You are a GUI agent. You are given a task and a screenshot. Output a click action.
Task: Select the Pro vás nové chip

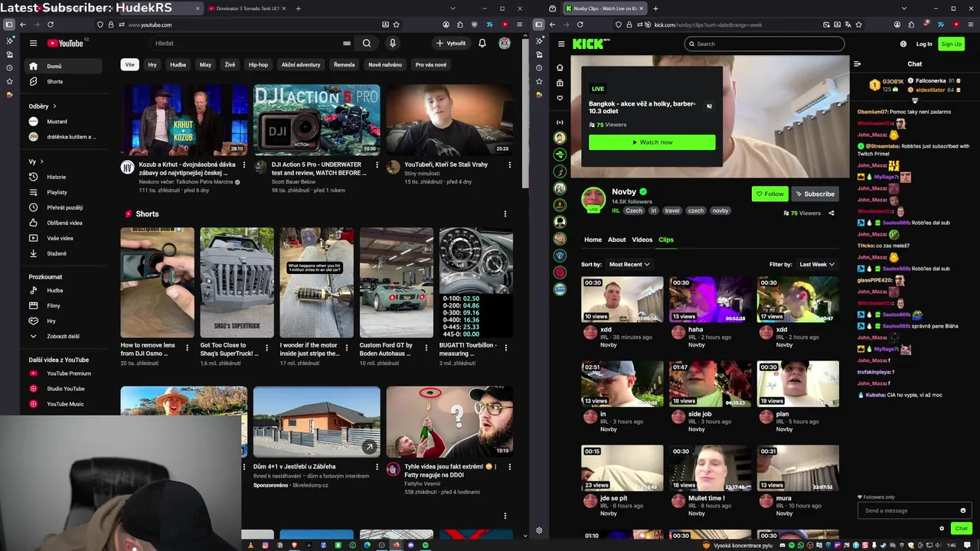pyautogui.click(x=431, y=65)
